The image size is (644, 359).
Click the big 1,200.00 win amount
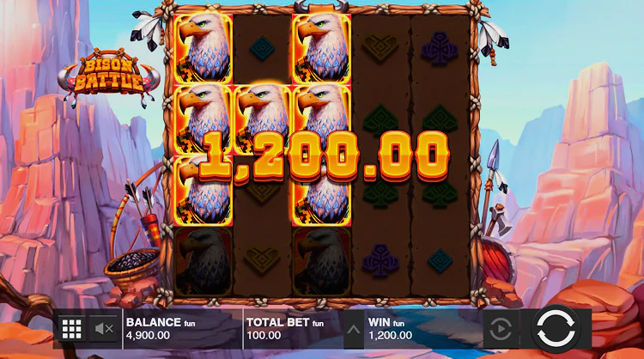point(324,156)
